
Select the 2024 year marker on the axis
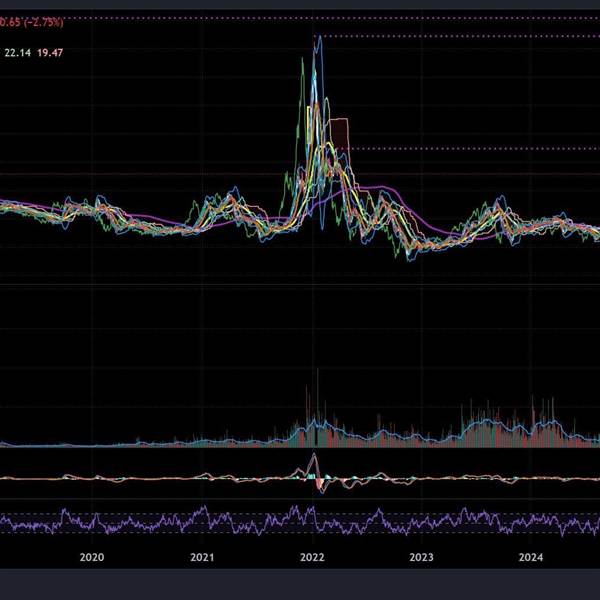pyautogui.click(x=533, y=557)
